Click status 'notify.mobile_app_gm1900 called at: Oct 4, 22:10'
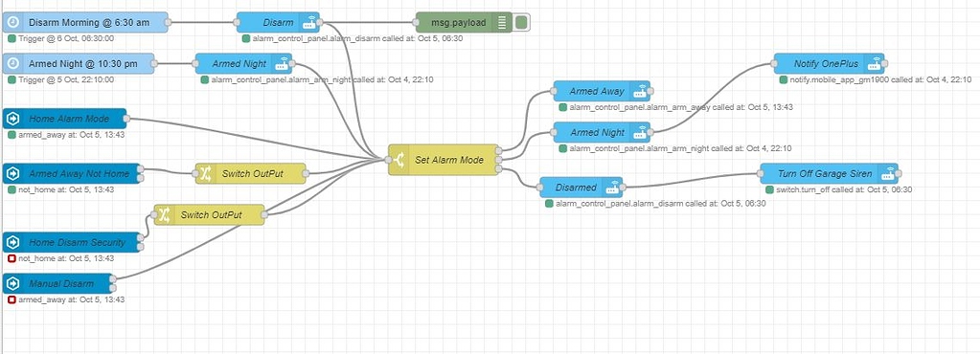This screenshot has height=354, width=980. click(879, 80)
